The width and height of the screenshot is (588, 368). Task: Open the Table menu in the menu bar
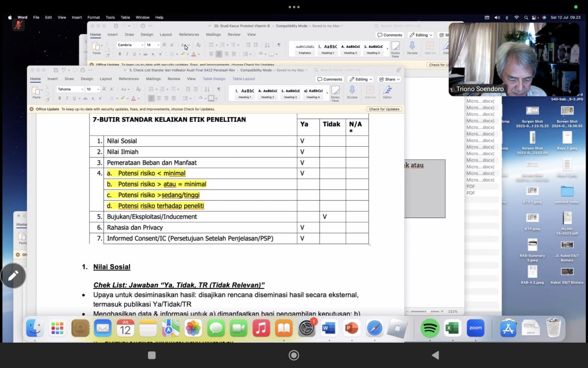click(x=125, y=17)
